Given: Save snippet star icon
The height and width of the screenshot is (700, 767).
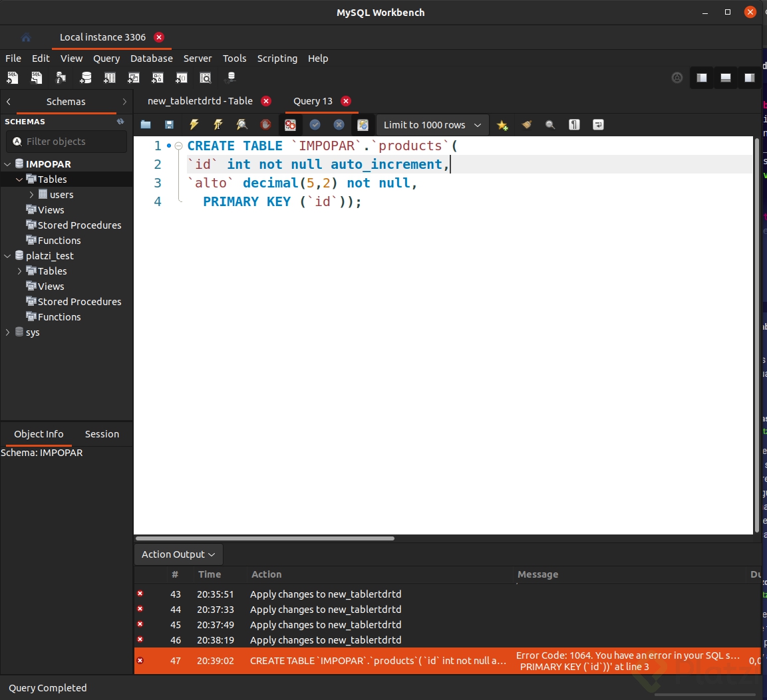Looking at the screenshot, I should 502,125.
